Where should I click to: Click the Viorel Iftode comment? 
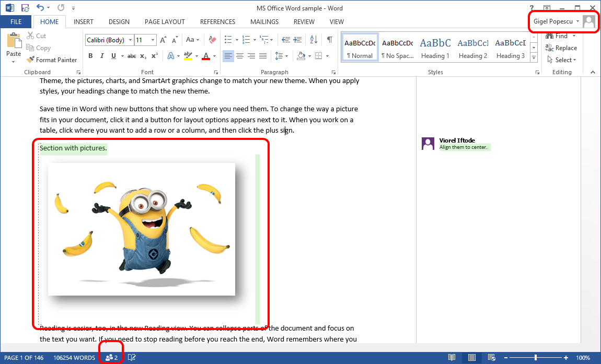[x=456, y=144]
